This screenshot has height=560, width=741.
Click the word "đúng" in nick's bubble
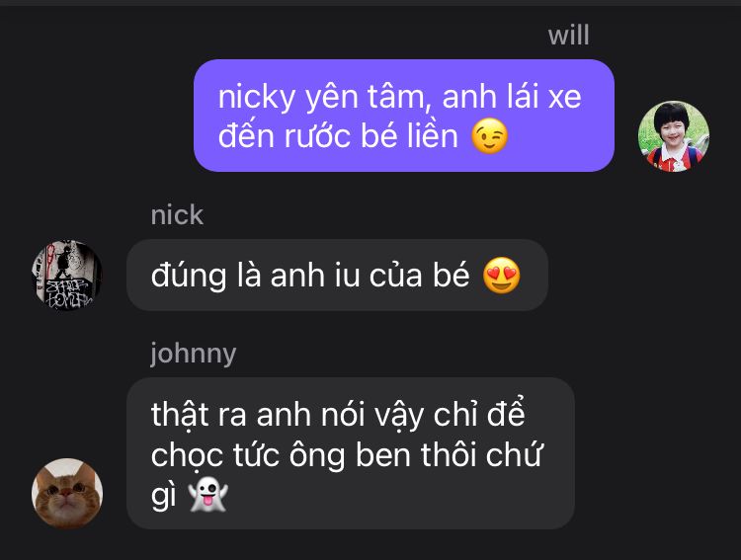pos(189,277)
